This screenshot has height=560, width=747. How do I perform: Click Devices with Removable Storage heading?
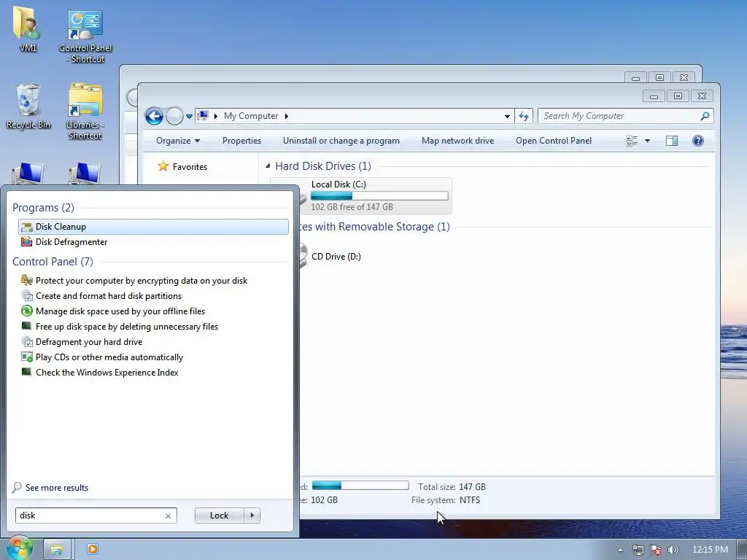pos(375,227)
